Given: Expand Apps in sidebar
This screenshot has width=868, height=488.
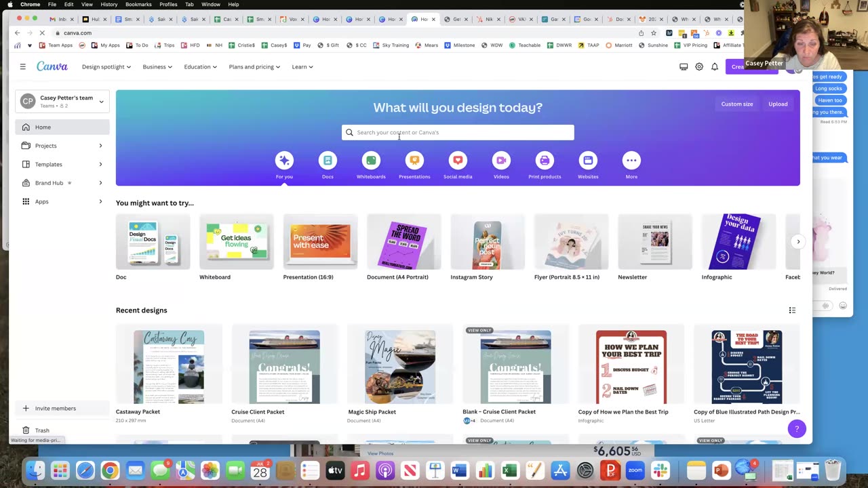Looking at the screenshot, I should pyautogui.click(x=100, y=201).
